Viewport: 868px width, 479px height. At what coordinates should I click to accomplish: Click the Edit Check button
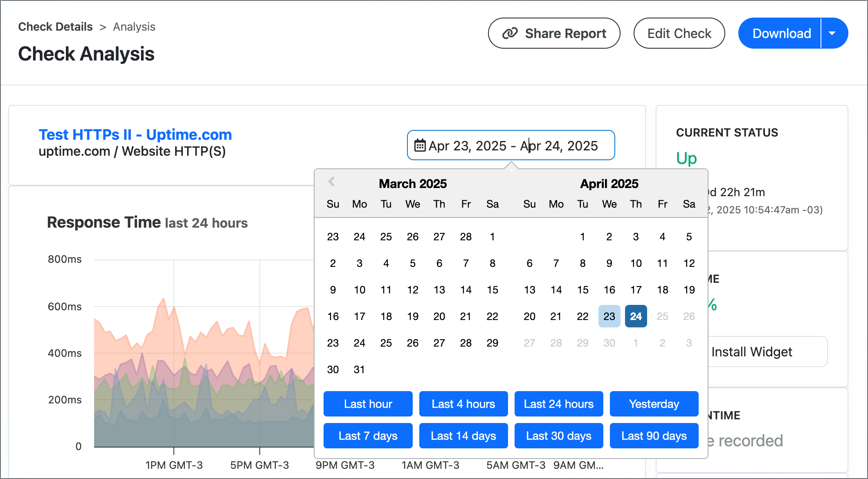click(679, 33)
